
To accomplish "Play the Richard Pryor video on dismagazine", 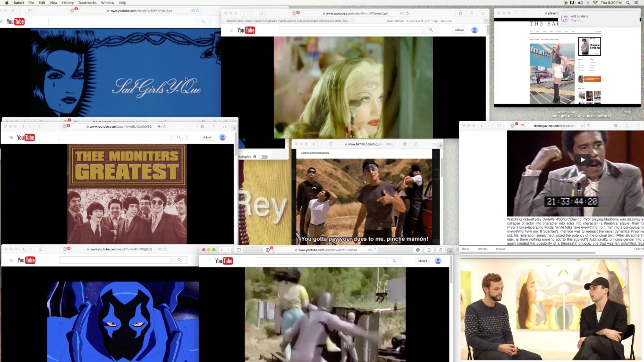I will [x=582, y=160].
